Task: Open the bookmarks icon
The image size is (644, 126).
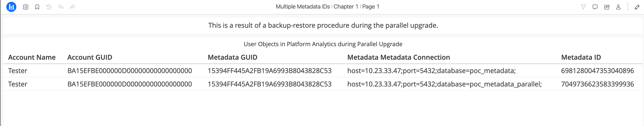Action: pos(37,7)
